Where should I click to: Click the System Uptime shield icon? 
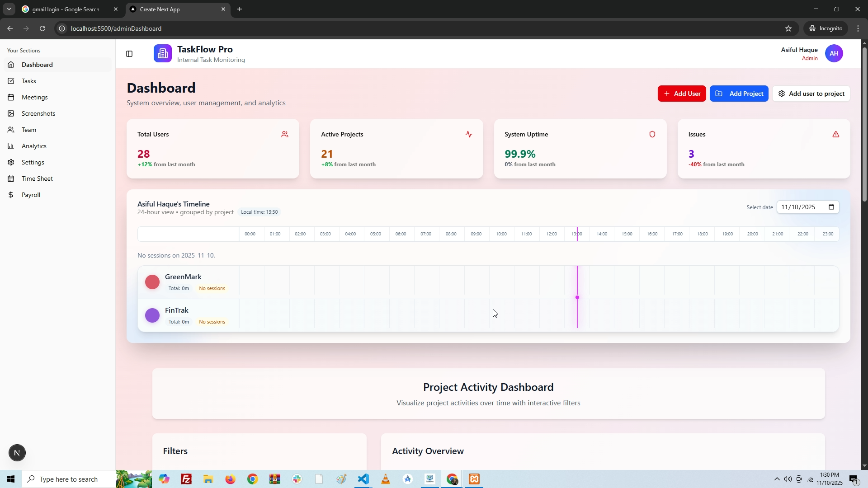pos(652,134)
